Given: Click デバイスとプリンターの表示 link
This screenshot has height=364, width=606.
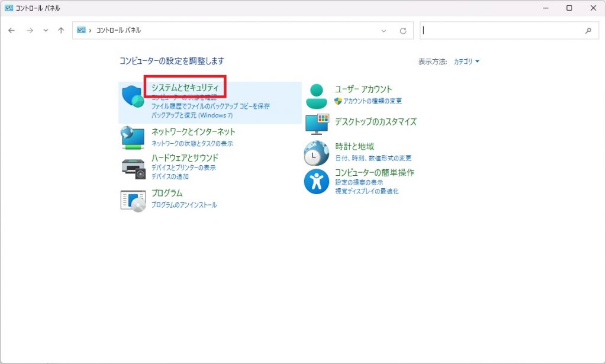Looking at the screenshot, I should click(x=183, y=167).
